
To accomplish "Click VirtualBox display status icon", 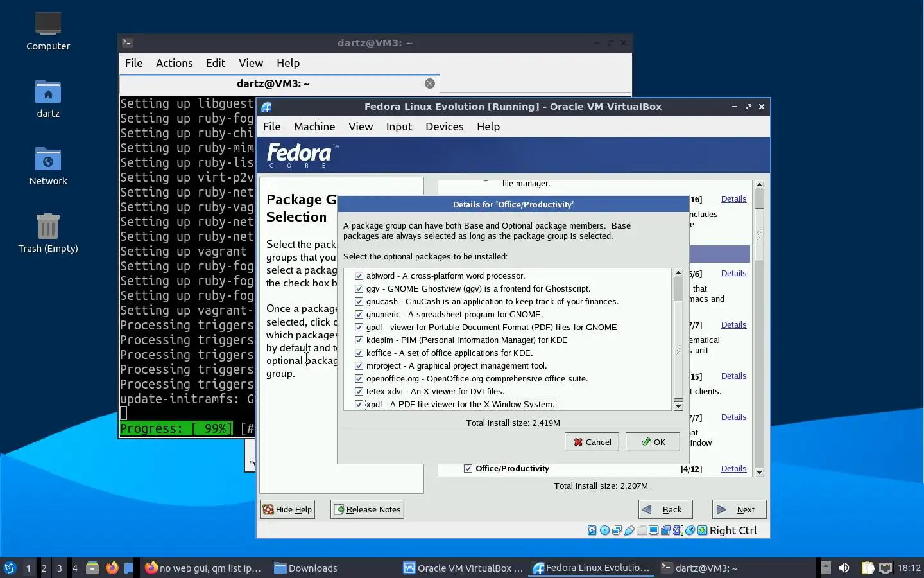I will click(x=653, y=530).
